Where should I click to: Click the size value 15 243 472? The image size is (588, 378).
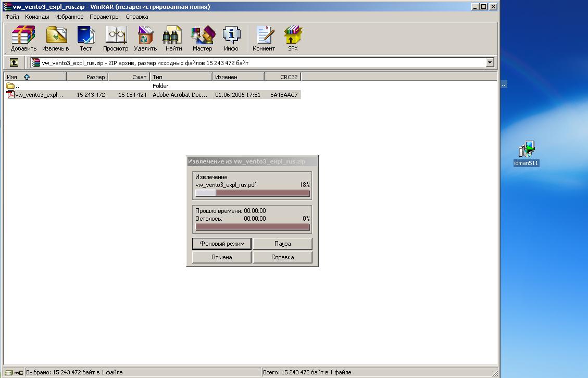[x=91, y=95]
